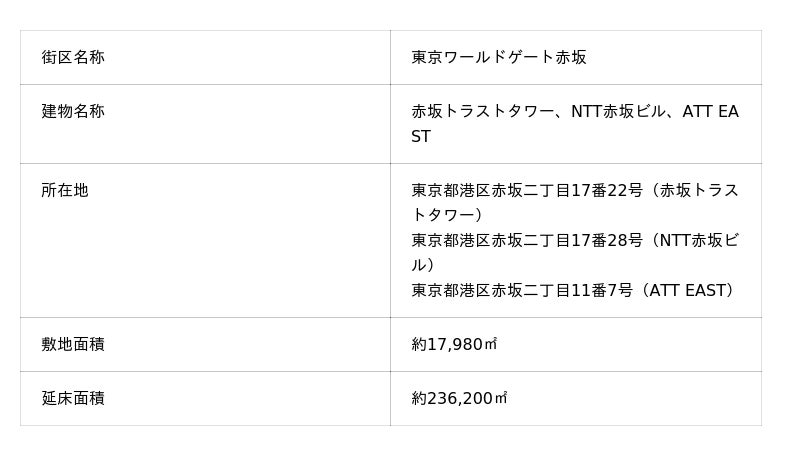The image size is (800, 456).
Task: Click the 延床面積 label cell
Action: point(73,399)
